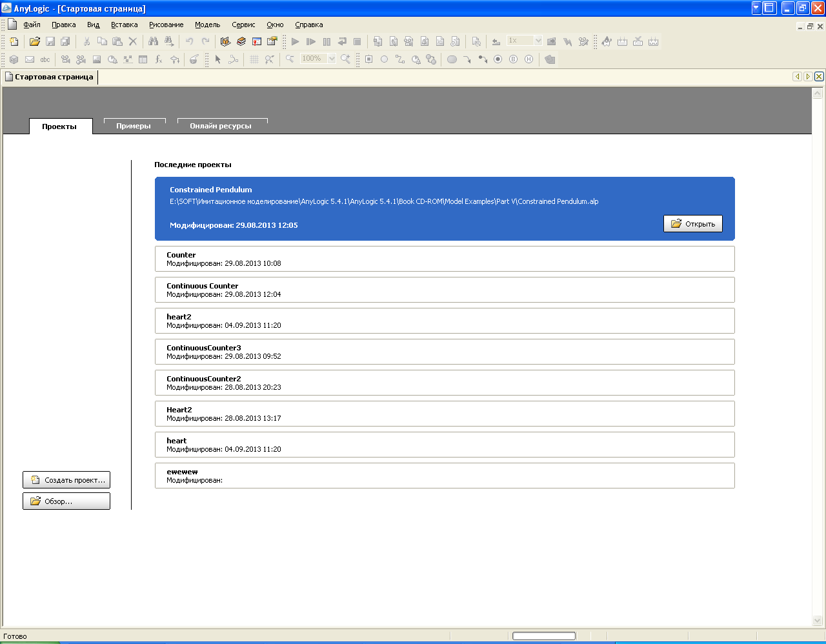Open the Вставка menu
The height and width of the screenshot is (644, 826).
pos(125,25)
